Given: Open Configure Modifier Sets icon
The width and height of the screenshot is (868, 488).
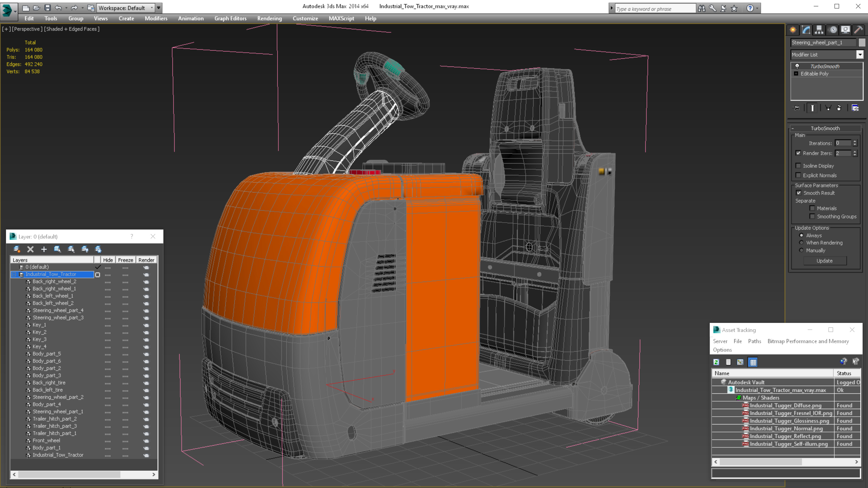Looking at the screenshot, I should (x=855, y=108).
